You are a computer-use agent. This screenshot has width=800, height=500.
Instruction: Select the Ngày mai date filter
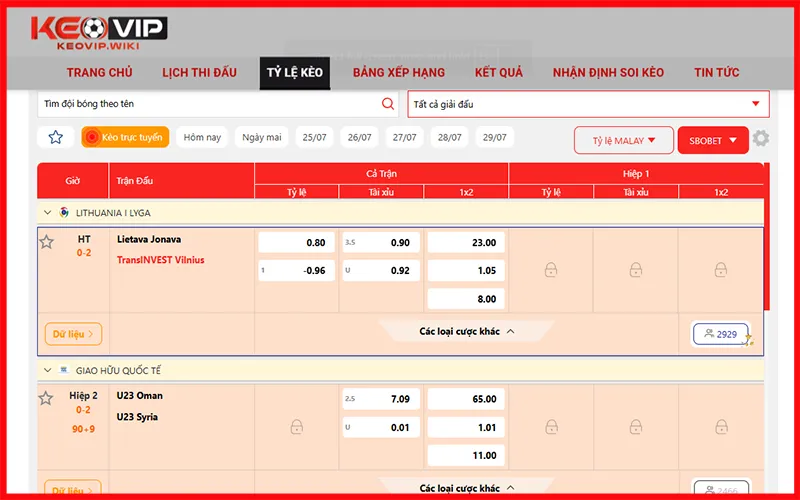(261, 137)
